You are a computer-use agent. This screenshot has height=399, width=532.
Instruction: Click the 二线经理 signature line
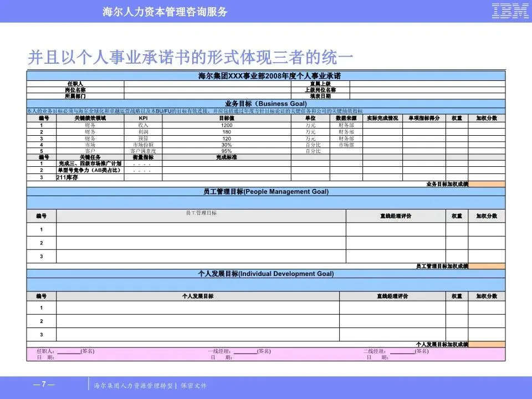click(x=402, y=352)
